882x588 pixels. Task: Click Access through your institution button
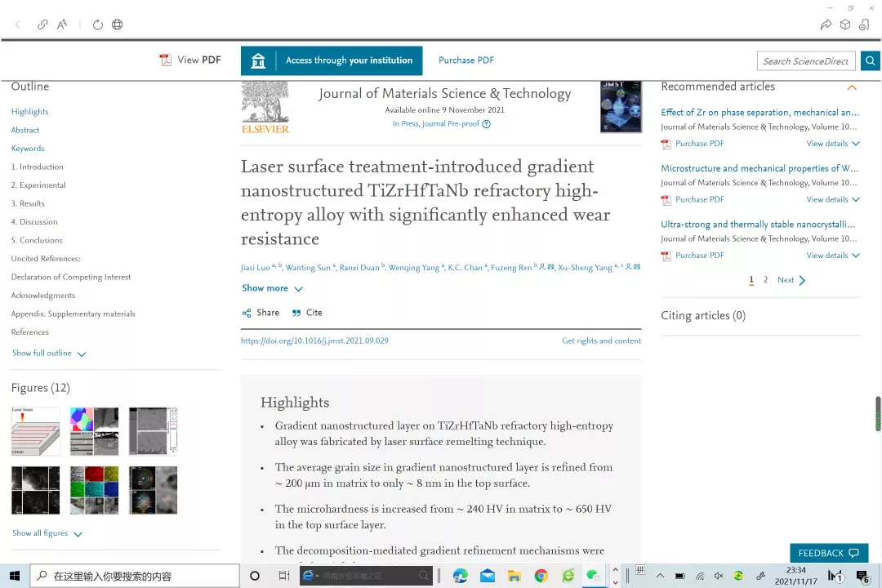[x=332, y=60]
